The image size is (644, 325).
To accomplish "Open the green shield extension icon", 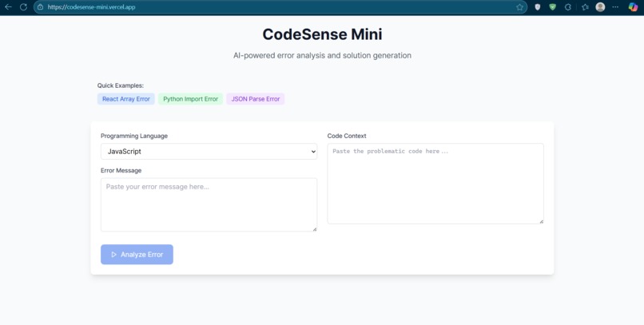I will point(553,7).
